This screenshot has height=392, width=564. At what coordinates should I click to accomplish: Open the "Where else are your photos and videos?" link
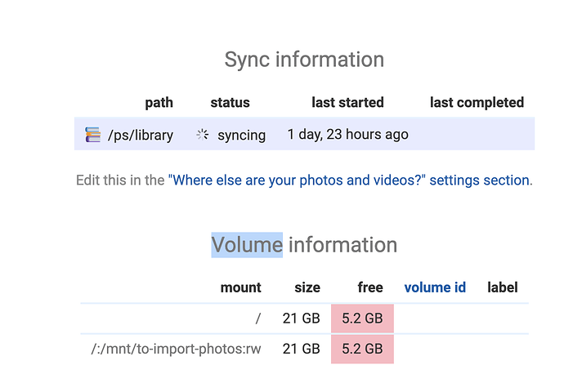351,180
